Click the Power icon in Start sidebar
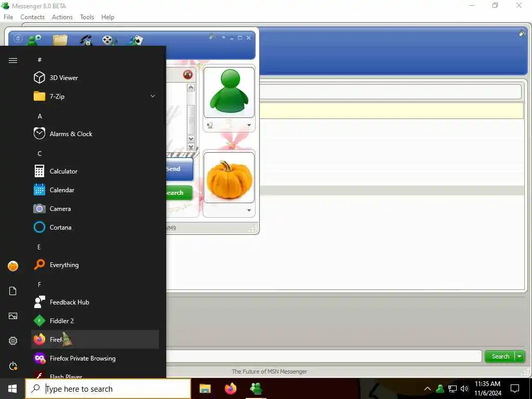This screenshot has width=532, height=399. tap(13, 366)
